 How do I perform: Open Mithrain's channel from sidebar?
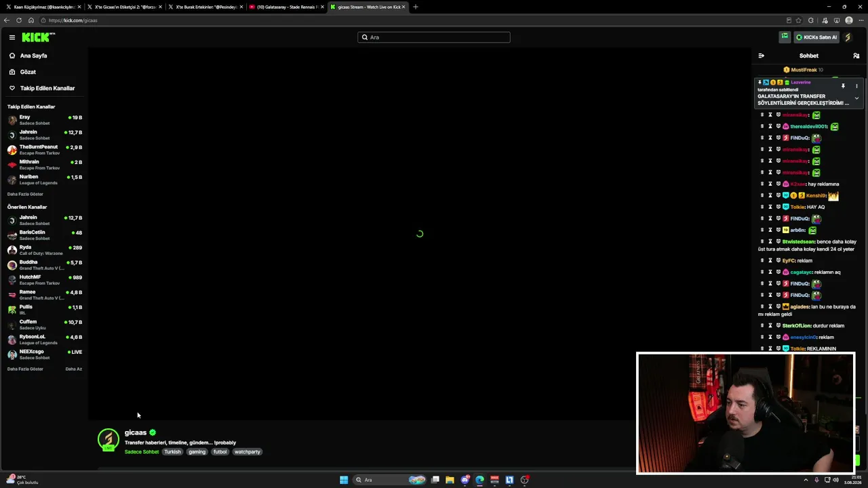click(x=45, y=165)
